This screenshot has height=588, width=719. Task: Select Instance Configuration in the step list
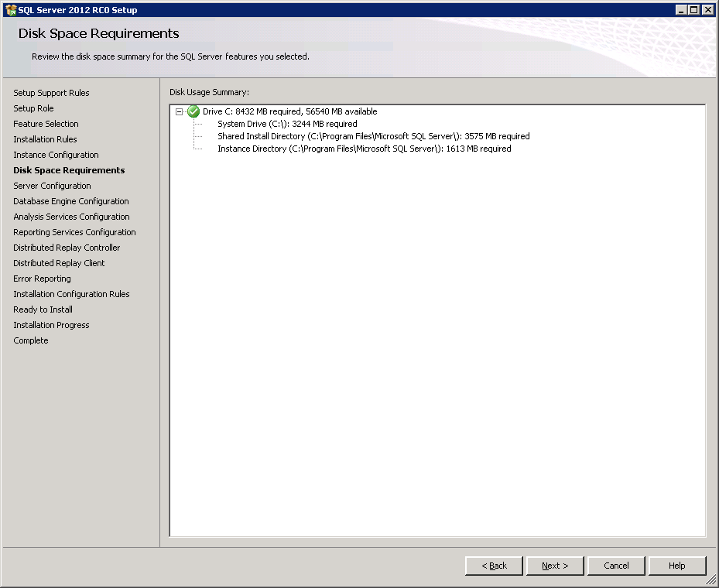(56, 155)
